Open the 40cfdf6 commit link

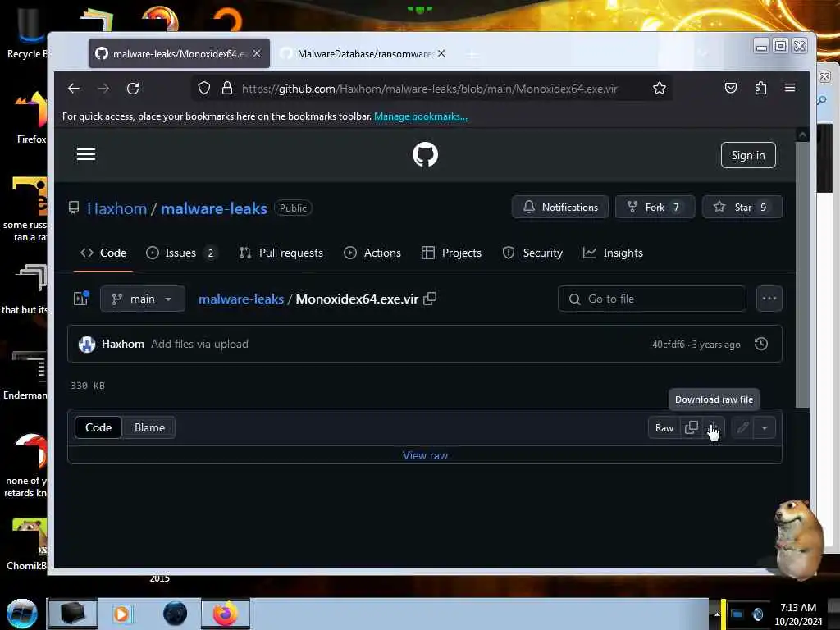(x=668, y=345)
